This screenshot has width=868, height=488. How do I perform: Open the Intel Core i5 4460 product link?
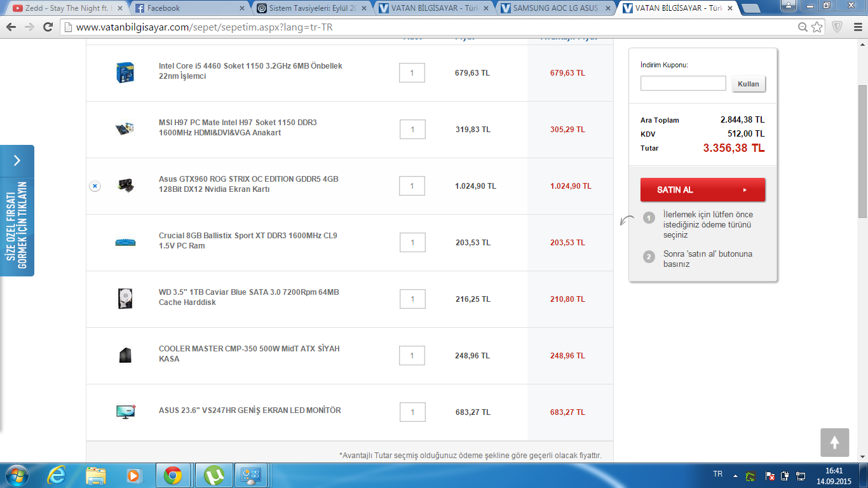pyautogui.click(x=250, y=71)
